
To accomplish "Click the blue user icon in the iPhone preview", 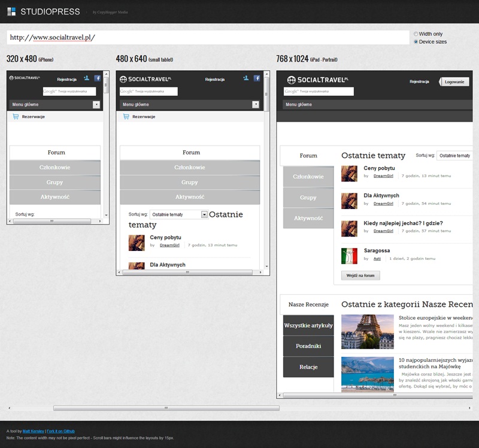I will pos(87,78).
